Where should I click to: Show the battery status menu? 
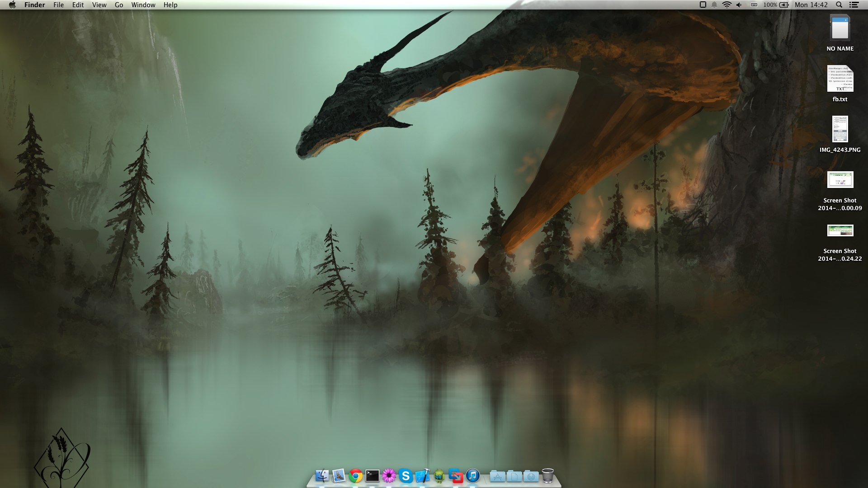784,5
